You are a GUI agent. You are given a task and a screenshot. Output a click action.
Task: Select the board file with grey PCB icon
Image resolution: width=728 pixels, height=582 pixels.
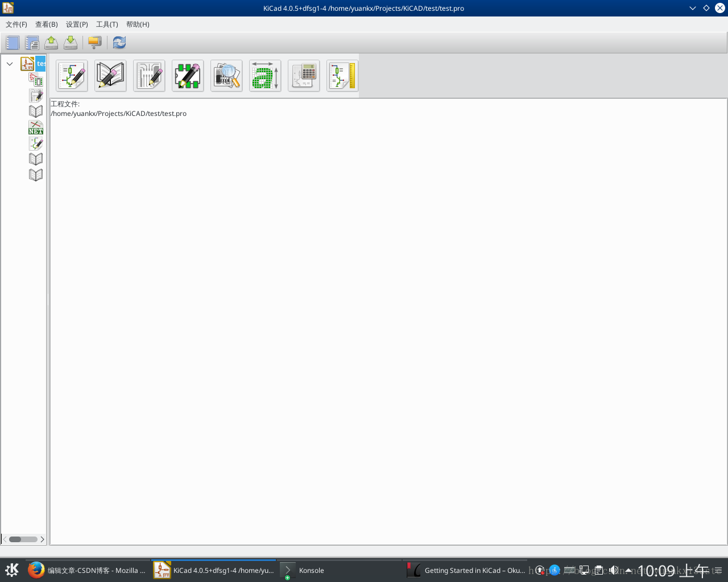click(x=36, y=95)
